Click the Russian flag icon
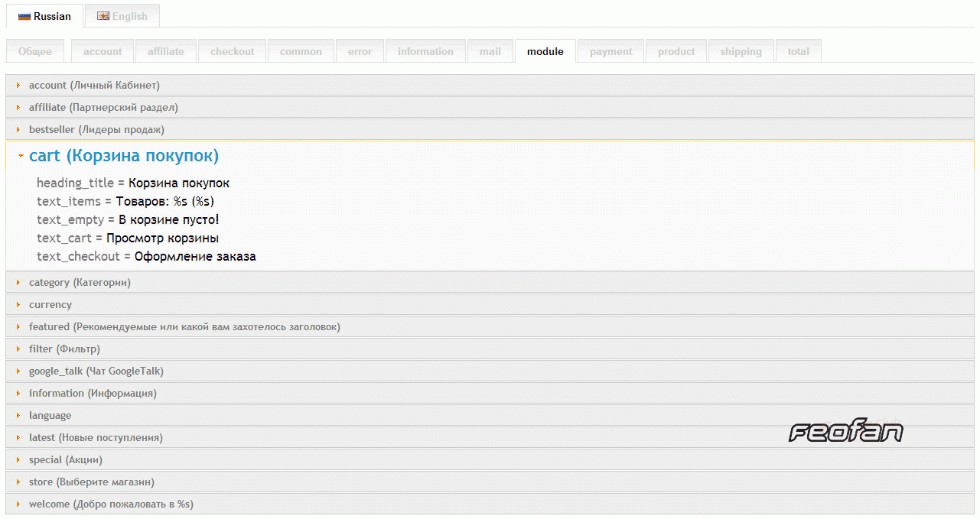Screen dimensions: 980x519 click(24, 16)
